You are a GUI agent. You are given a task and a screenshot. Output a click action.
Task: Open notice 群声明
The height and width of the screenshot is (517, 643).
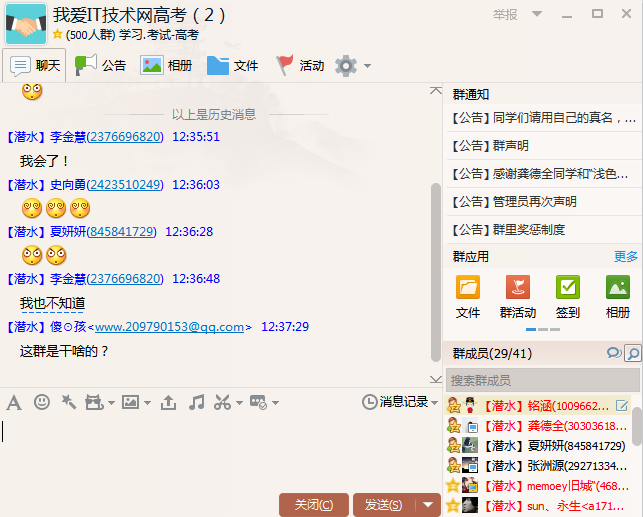tap(543, 146)
